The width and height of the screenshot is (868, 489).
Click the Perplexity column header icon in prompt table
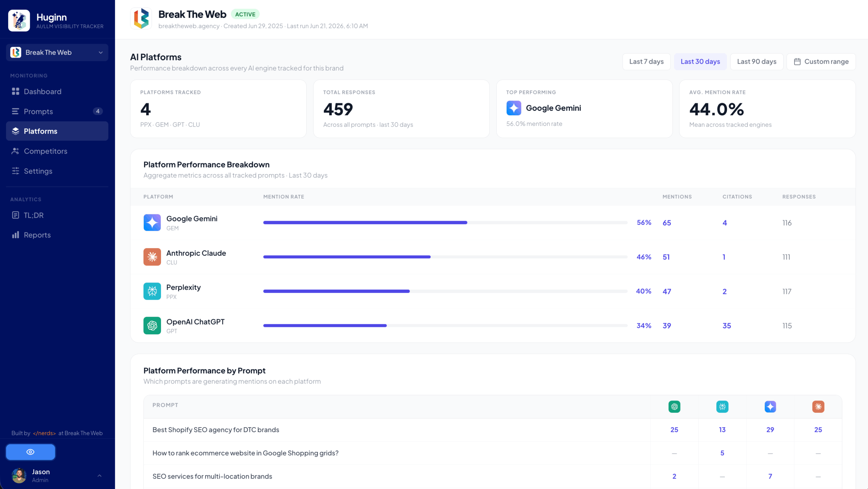[722, 407]
